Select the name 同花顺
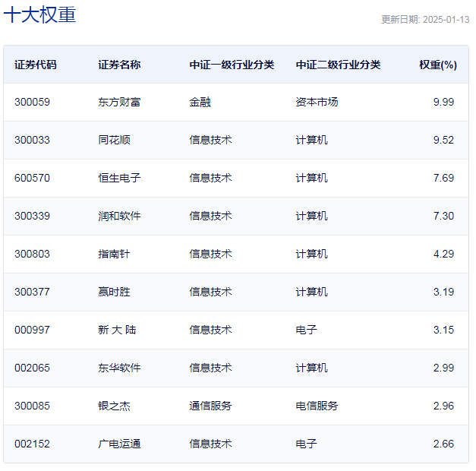The height and width of the screenshot is (471, 476). point(114,140)
